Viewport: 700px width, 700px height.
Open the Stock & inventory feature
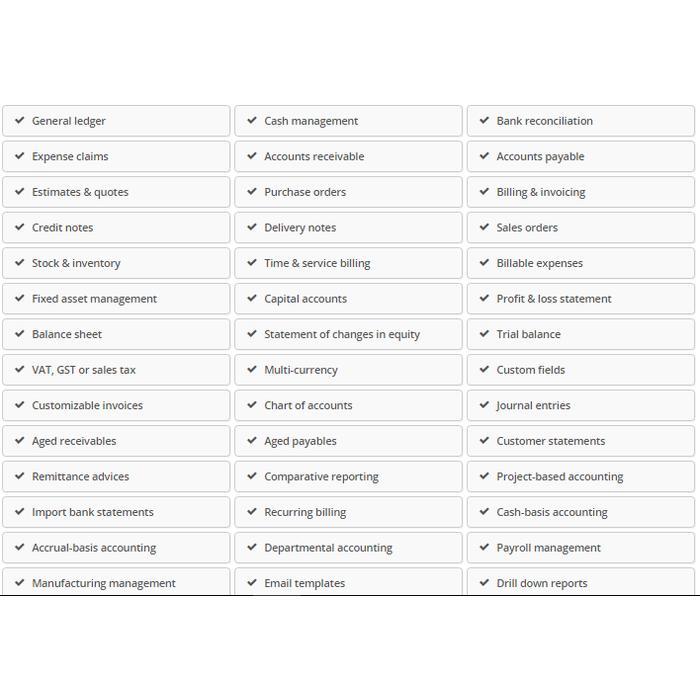tap(116, 263)
